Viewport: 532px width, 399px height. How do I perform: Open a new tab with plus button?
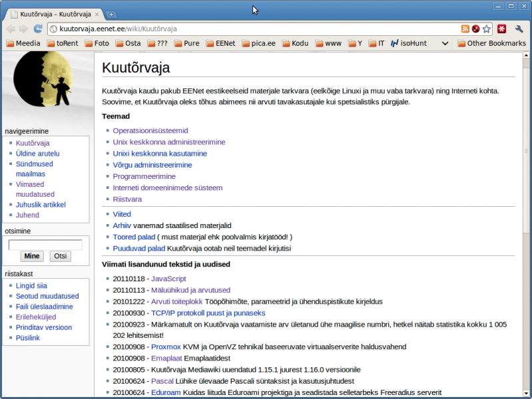pos(111,14)
